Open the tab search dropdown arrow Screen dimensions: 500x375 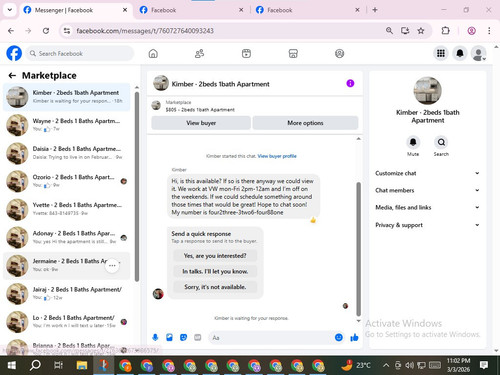10,10
